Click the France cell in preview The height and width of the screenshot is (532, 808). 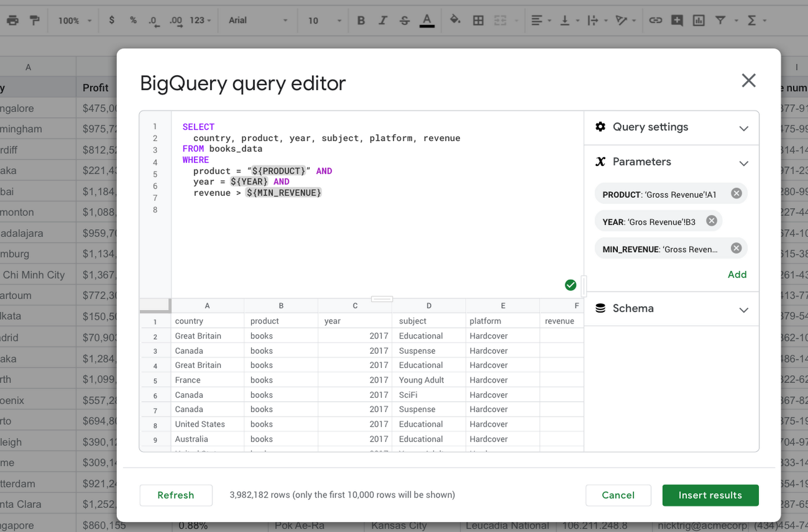tap(207, 380)
